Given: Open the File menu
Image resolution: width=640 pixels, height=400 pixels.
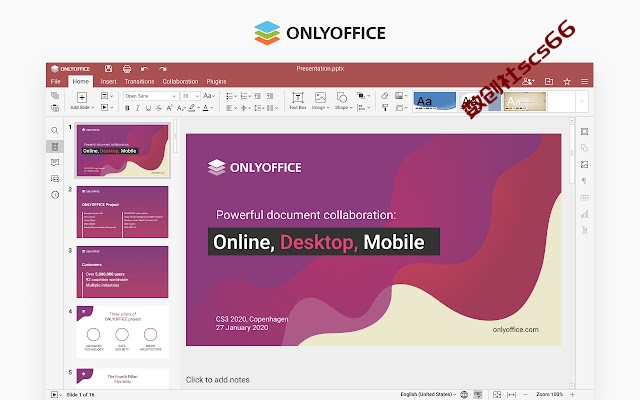Looking at the screenshot, I should click(x=56, y=82).
